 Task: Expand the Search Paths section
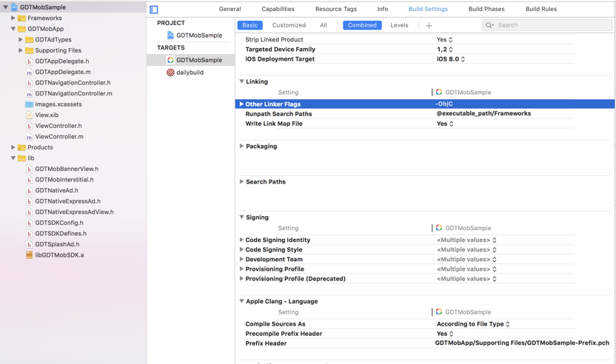pos(241,181)
